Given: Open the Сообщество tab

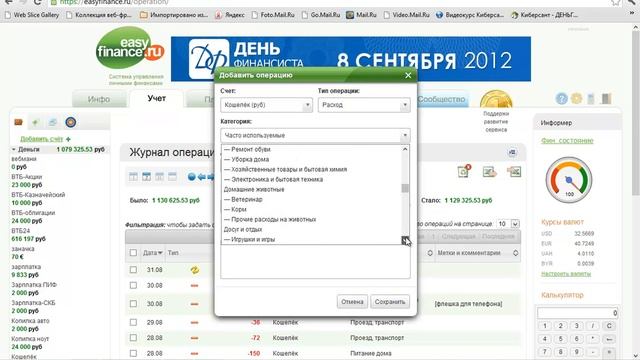Looking at the screenshot, I should pos(441,99).
